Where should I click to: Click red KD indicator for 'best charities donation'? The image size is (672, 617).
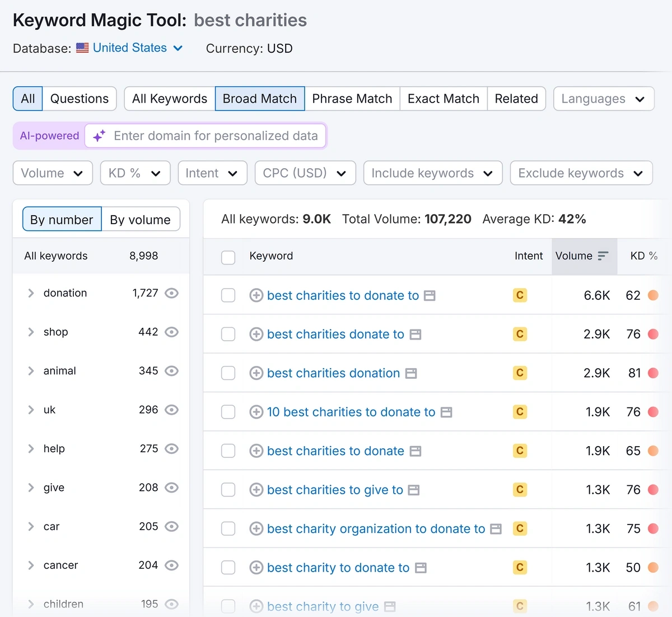point(653,373)
